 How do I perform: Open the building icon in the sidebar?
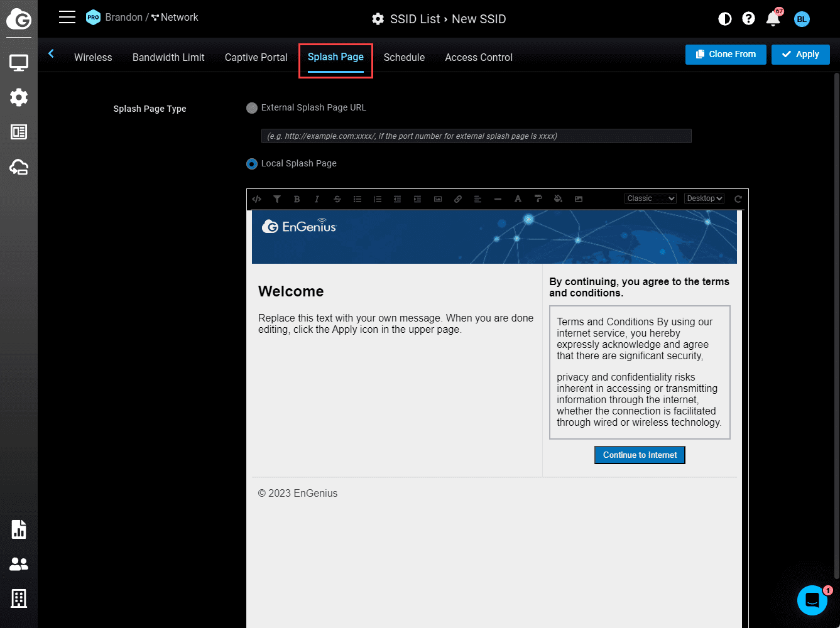point(19,598)
